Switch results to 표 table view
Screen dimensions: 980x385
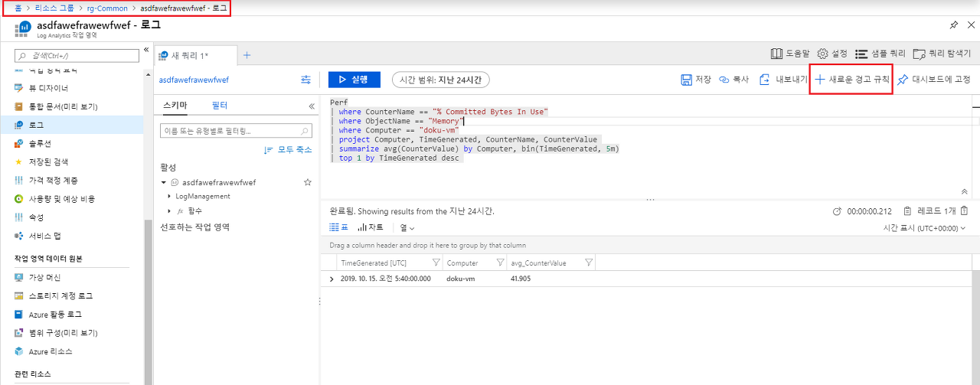[338, 227]
